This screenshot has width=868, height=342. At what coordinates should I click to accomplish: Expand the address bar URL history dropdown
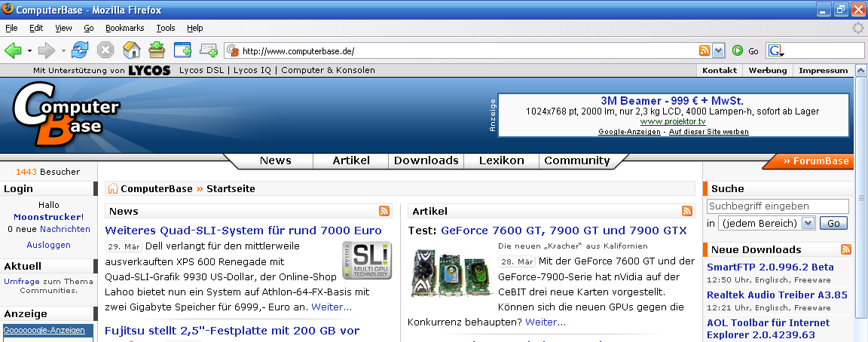point(718,51)
